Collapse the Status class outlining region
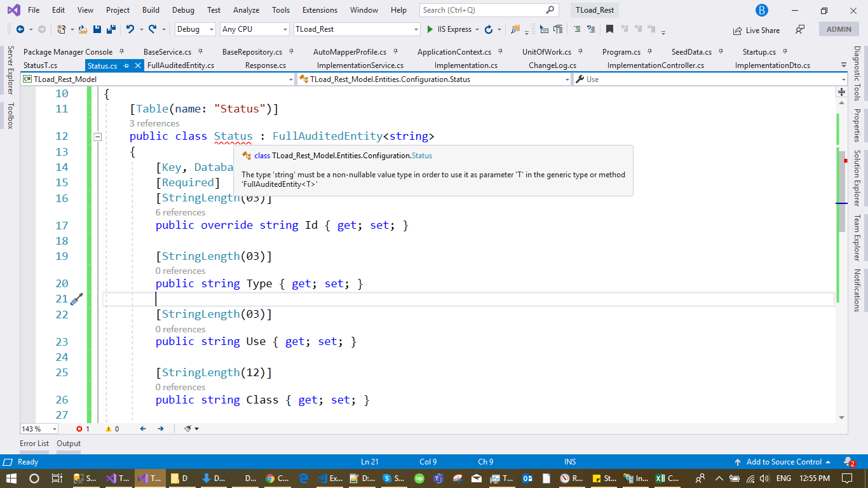The height and width of the screenshot is (488, 868). 98,137
